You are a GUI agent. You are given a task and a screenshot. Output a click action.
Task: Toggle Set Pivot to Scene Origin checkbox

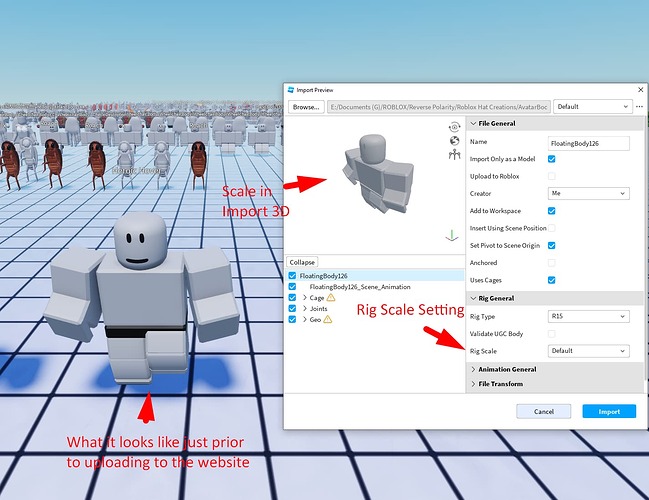click(551, 245)
